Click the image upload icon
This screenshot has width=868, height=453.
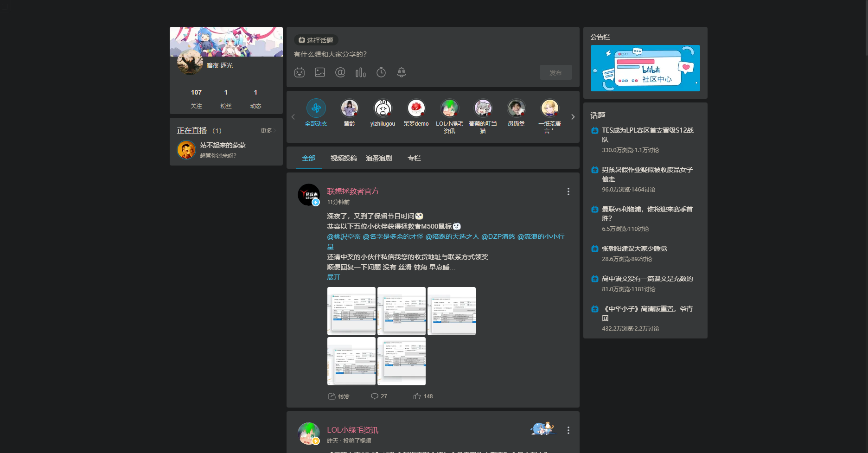pyautogui.click(x=320, y=72)
